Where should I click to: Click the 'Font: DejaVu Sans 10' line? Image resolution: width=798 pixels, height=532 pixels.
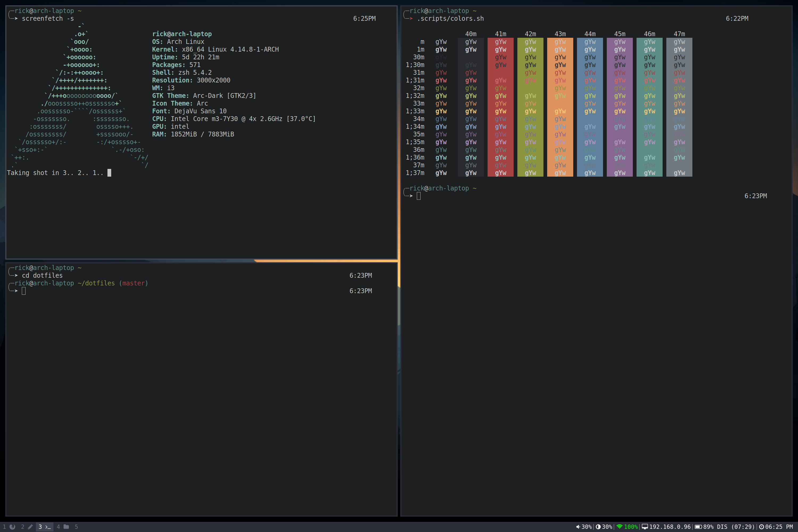pos(189,111)
